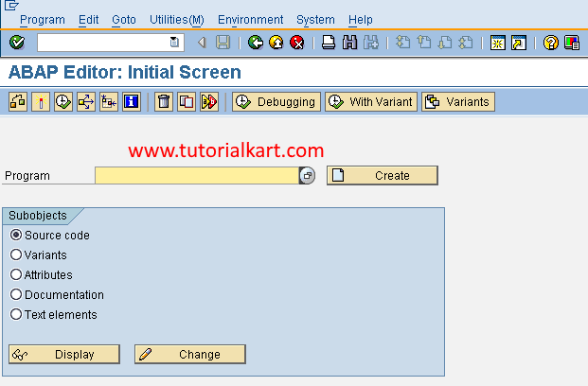
Task: Click the Copy program icon
Action: [x=187, y=101]
